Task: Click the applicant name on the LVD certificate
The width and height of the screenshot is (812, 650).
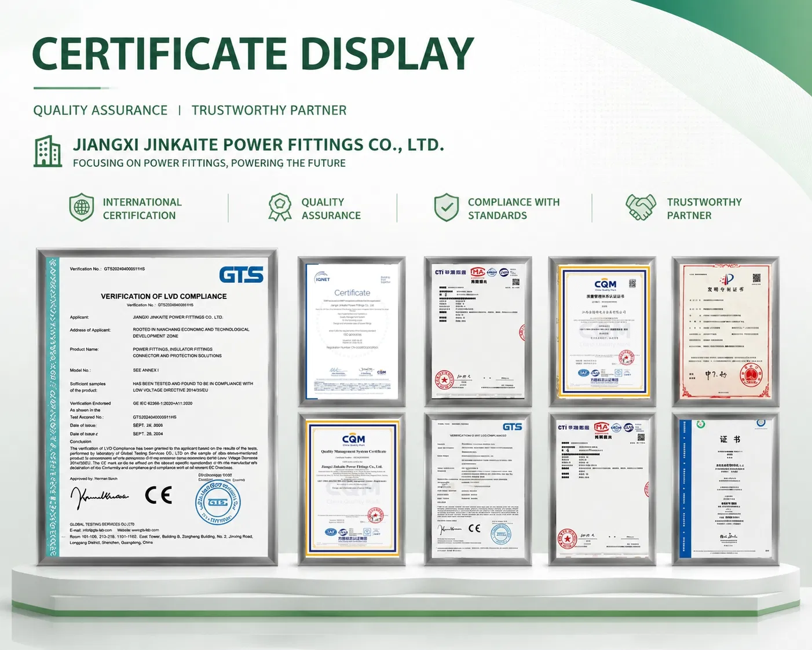Action: pyautogui.click(x=178, y=317)
